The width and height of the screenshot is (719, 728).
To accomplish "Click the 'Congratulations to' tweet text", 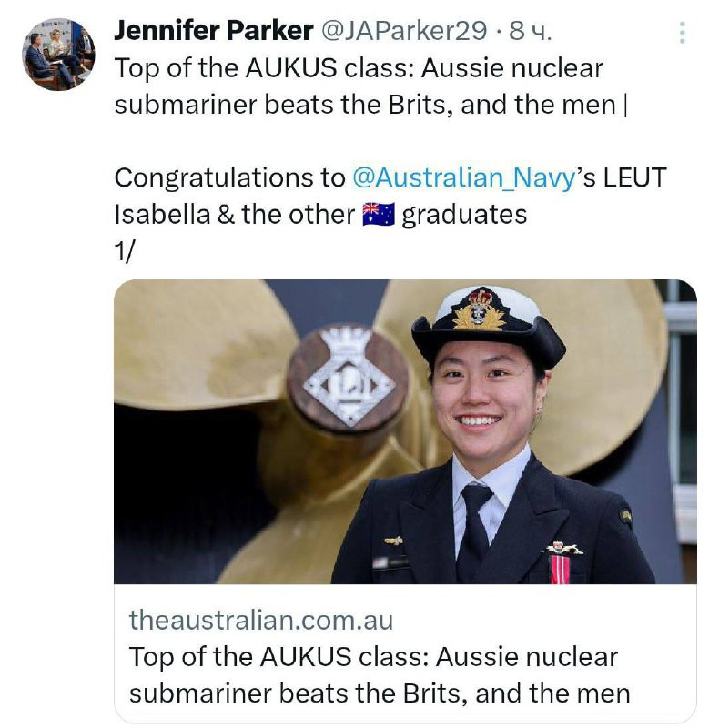I will coord(230,178).
